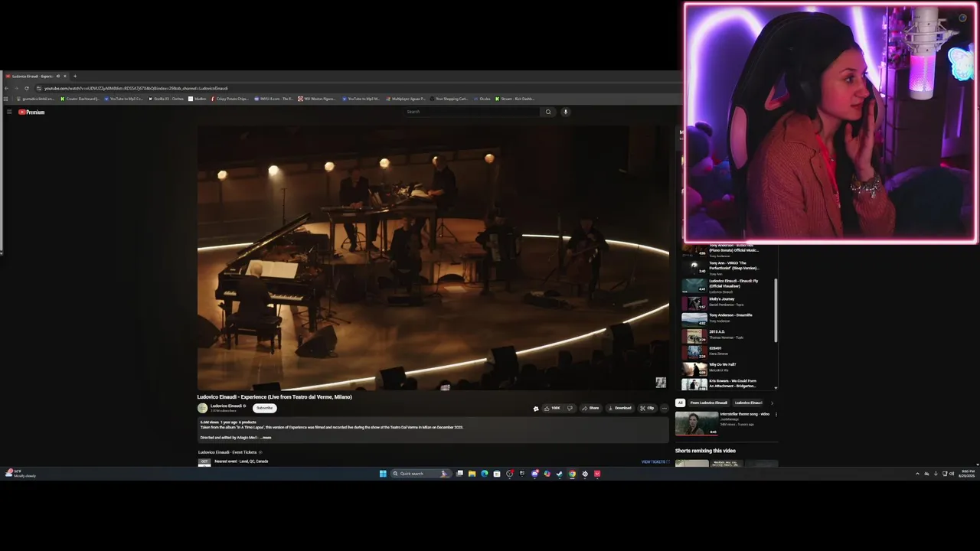Select the All filter chip
This screenshot has height=551, width=980.
(x=680, y=403)
